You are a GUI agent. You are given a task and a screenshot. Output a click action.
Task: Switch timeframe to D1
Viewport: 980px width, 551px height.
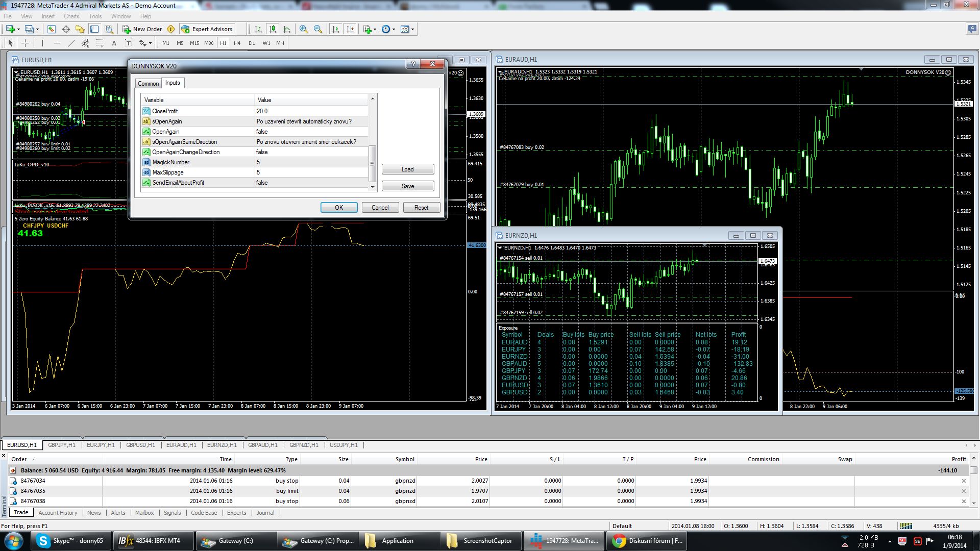(x=252, y=43)
